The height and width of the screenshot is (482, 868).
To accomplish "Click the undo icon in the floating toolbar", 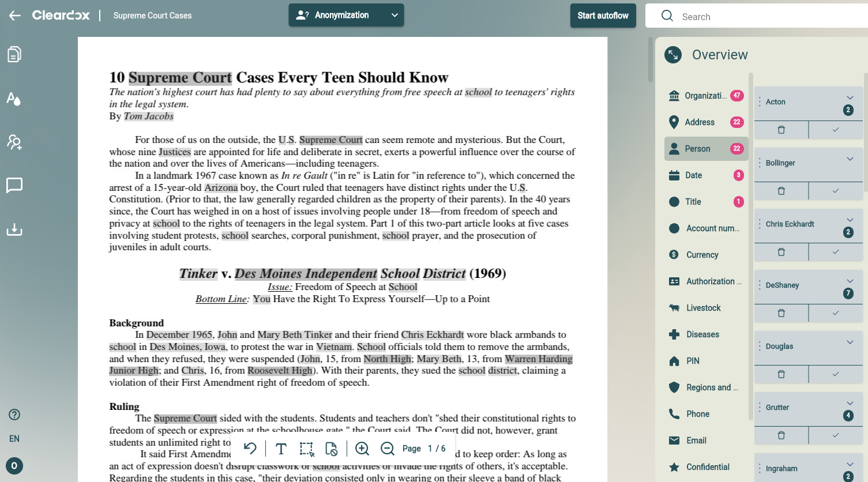I will pos(250,448).
